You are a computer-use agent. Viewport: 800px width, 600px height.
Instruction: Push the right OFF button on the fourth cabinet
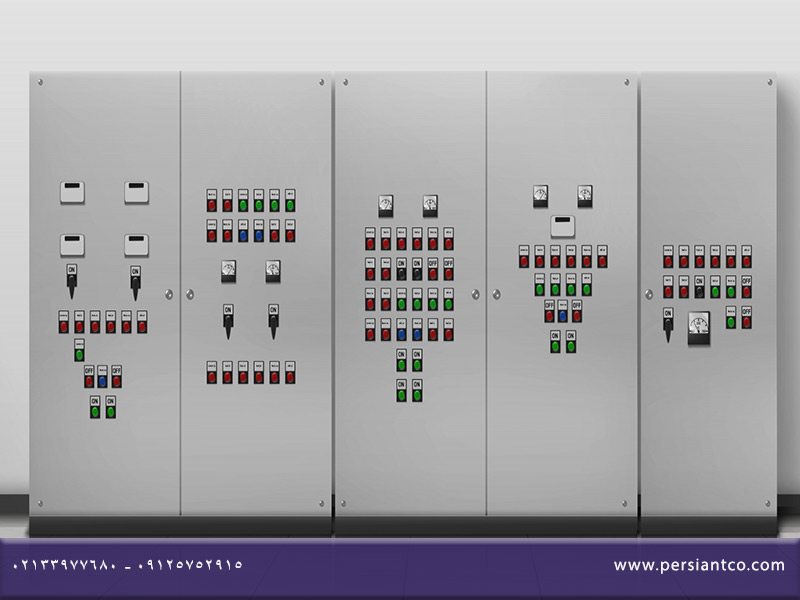(x=577, y=311)
